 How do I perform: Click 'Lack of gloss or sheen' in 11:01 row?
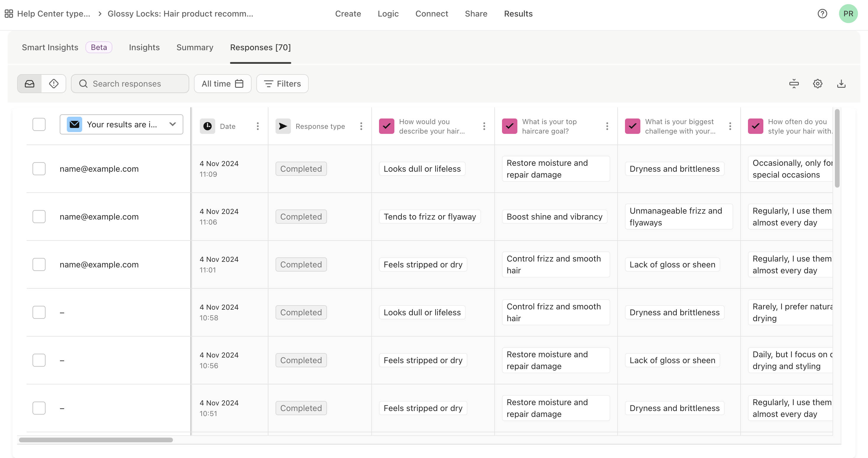(x=672, y=264)
